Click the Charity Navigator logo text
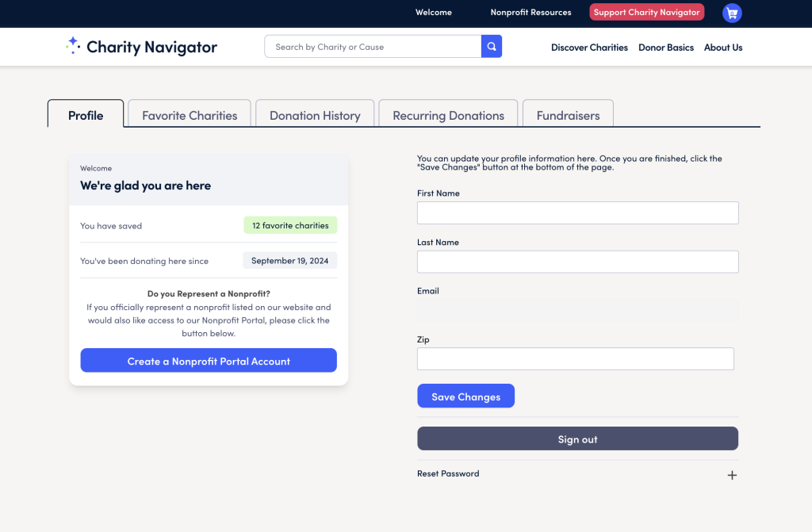 click(151, 47)
